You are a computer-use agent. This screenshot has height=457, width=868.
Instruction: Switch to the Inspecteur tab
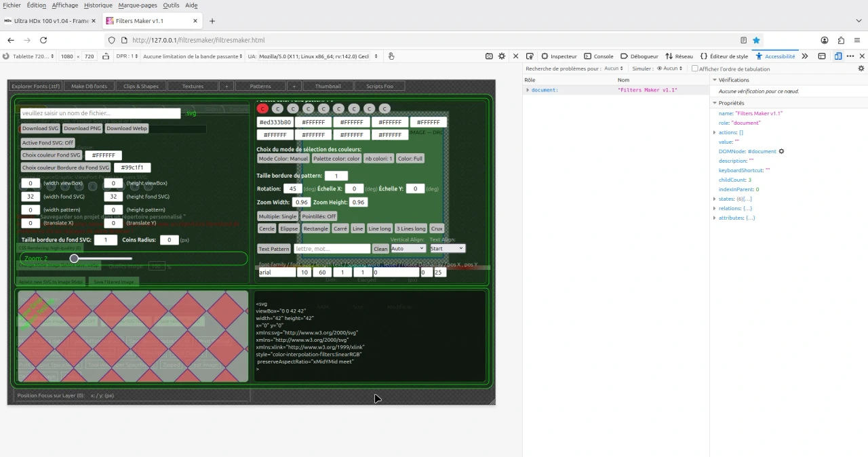pos(559,56)
